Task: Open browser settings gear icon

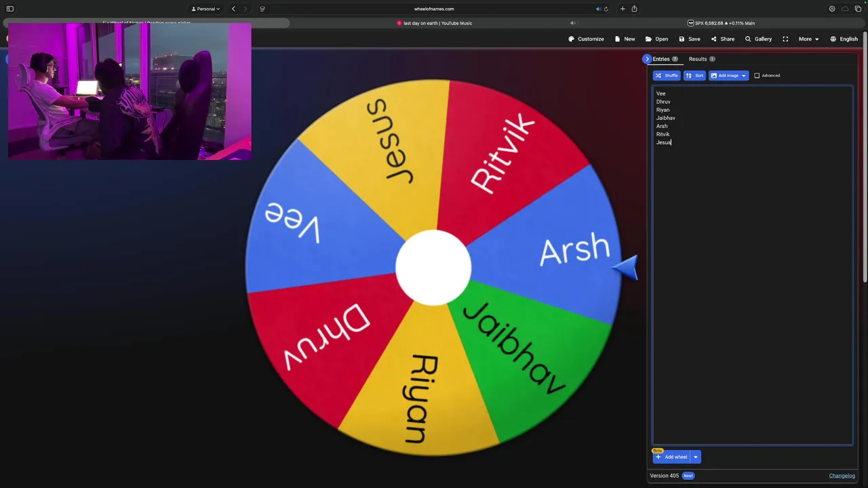Action: (832, 9)
